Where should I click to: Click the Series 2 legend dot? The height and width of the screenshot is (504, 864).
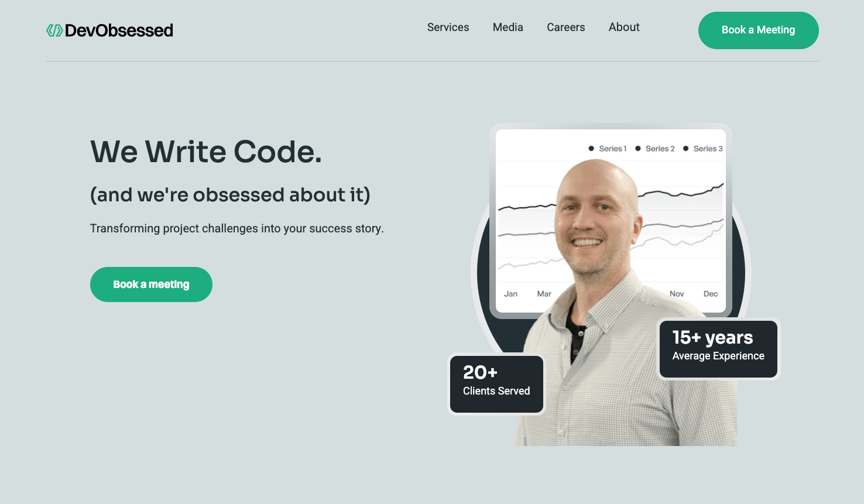pyautogui.click(x=638, y=149)
